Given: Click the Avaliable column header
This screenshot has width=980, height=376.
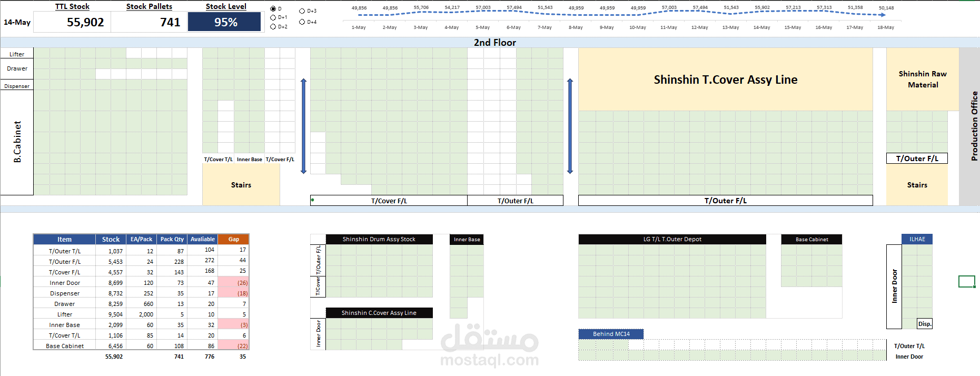Looking at the screenshot, I should (x=202, y=239).
